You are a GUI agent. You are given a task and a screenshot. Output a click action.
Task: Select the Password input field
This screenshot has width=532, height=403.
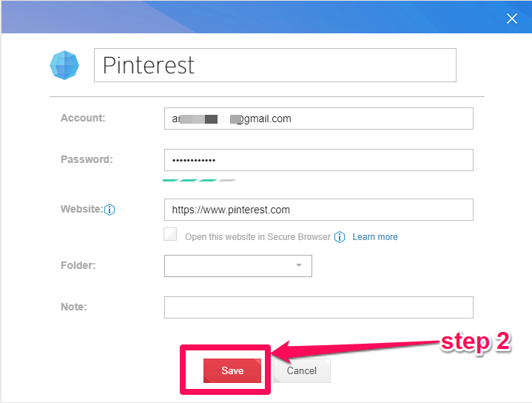pos(319,160)
